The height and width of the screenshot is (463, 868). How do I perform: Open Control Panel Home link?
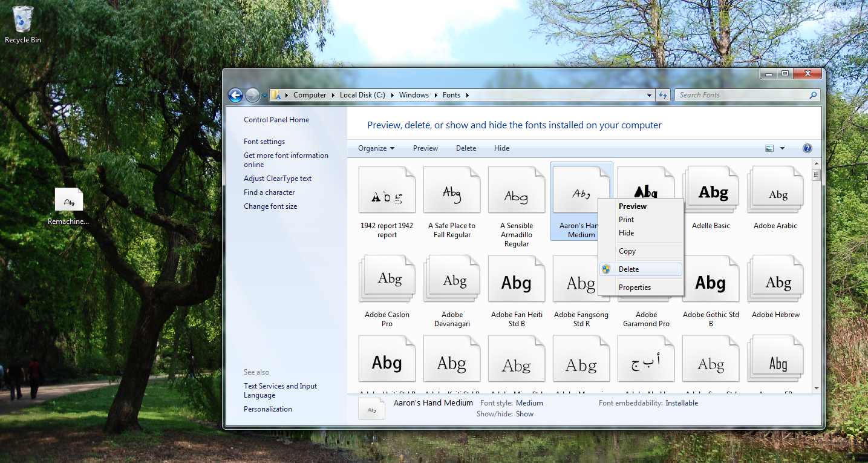click(x=276, y=120)
